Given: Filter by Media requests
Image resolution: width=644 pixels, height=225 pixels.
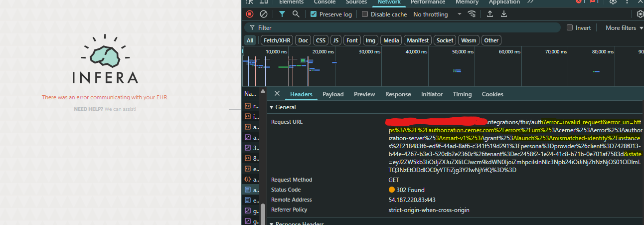Looking at the screenshot, I should click(x=391, y=40).
